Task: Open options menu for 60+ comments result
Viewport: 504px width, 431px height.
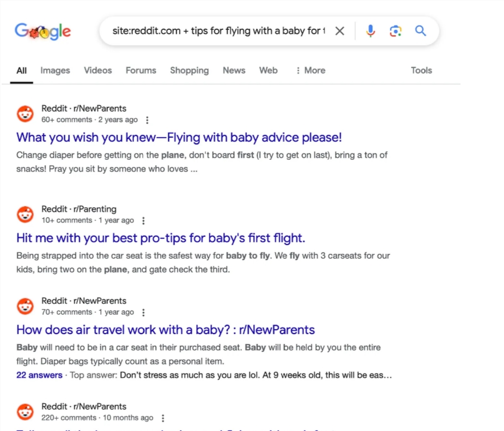Action: pyautogui.click(x=147, y=120)
